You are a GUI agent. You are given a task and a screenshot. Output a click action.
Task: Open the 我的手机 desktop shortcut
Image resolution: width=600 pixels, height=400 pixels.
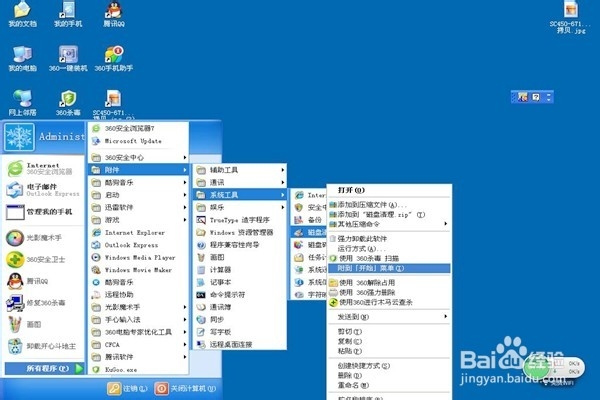(x=68, y=13)
